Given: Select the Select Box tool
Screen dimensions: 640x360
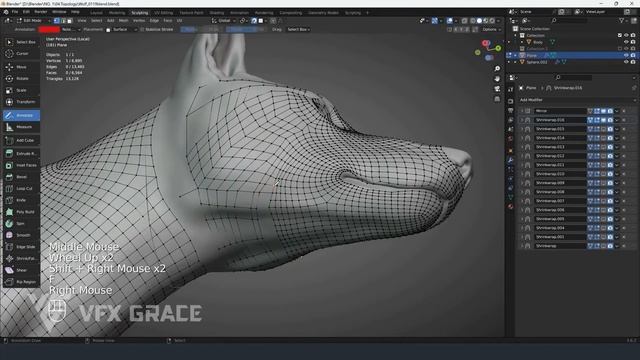Looking at the screenshot, I should (21, 42).
